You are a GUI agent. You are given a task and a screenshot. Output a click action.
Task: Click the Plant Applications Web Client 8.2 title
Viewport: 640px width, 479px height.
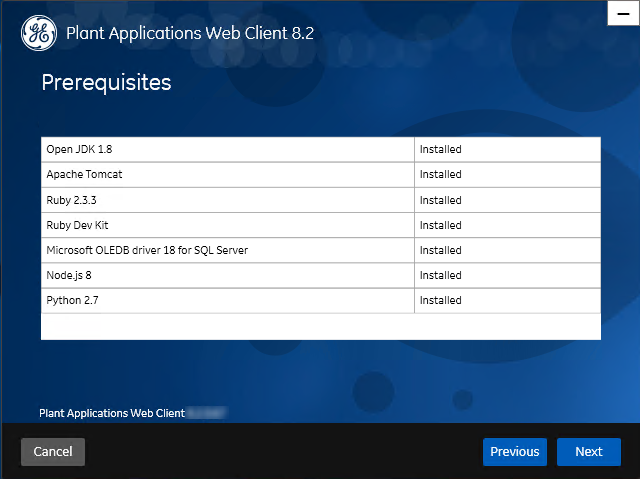(190, 33)
